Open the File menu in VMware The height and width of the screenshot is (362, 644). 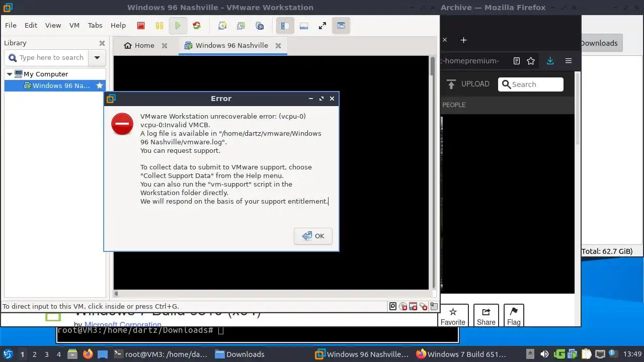(11, 25)
